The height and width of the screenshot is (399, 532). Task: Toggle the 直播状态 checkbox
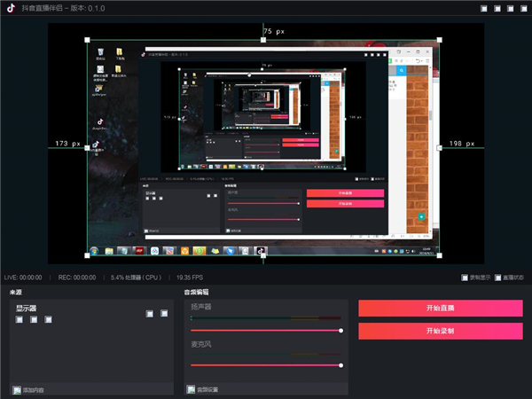(x=497, y=278)
